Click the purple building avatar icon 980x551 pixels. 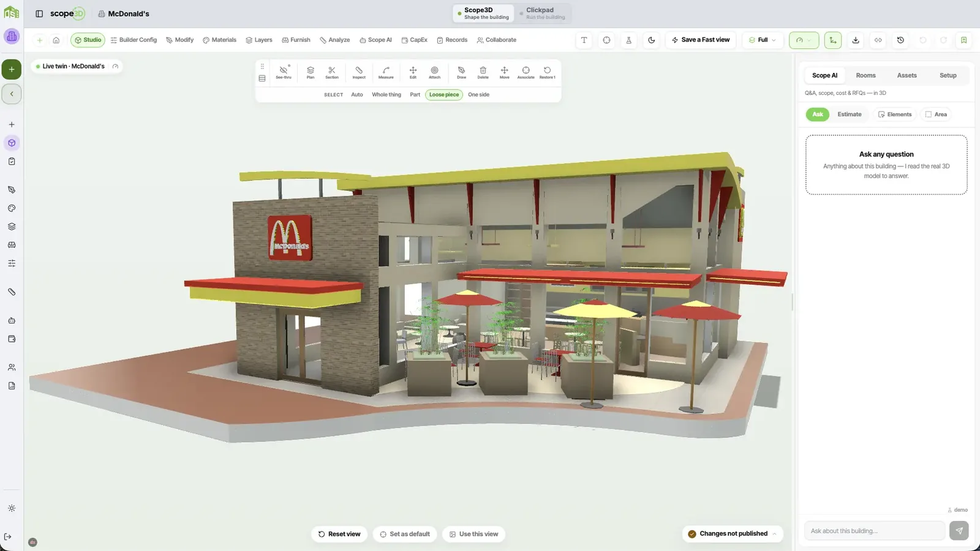tap(12, 36)
